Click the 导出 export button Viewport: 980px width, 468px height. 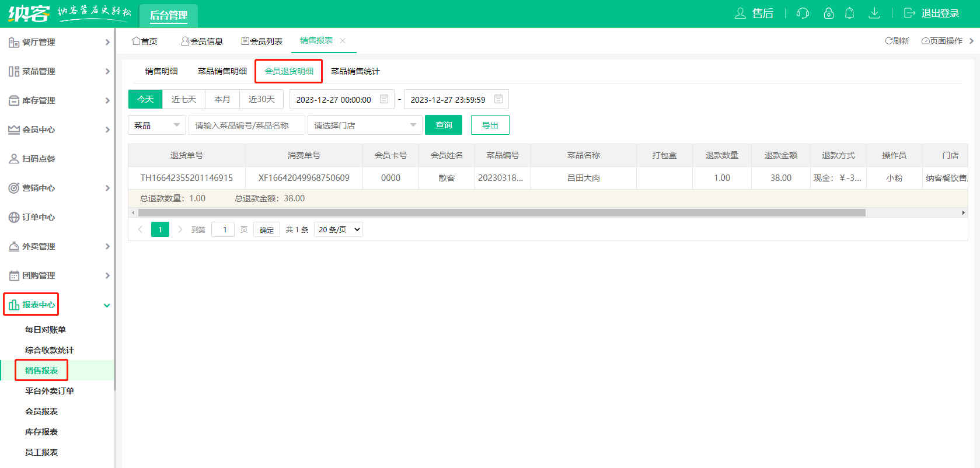[x=490, y=125]
